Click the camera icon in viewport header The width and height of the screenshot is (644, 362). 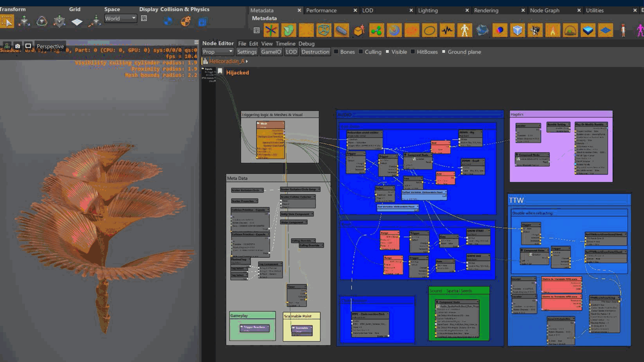tap(18, 46)
